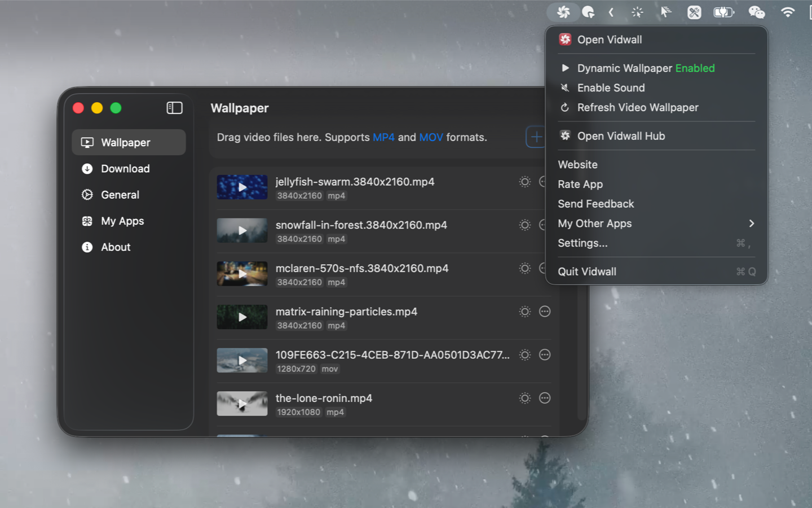Viewport: 812px width, 508px height.
Task: Click the mclaren-570s-nfs video thumbnail
Action: (x=242, y=274)
